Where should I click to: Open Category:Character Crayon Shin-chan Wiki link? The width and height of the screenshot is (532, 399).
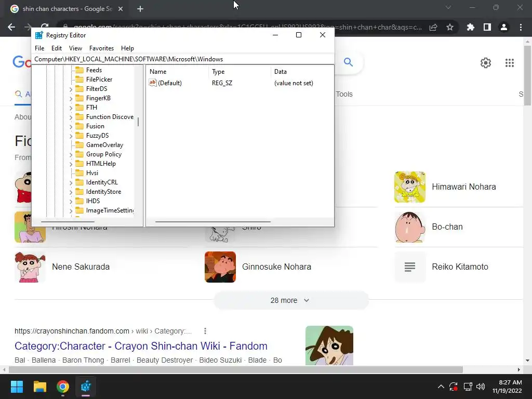tap(141, 346)
